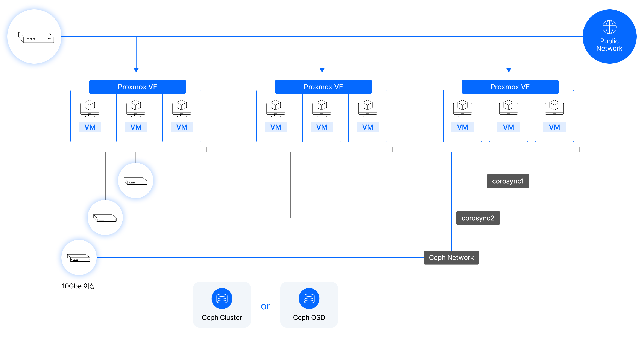
Task: Click the corosync1 label box
Action: 508,181
